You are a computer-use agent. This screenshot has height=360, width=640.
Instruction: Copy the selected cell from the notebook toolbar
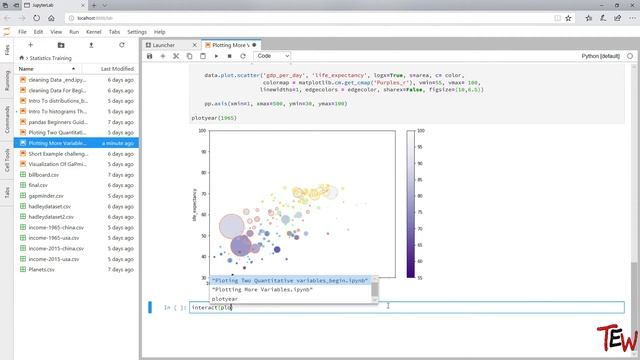[189, 56]
